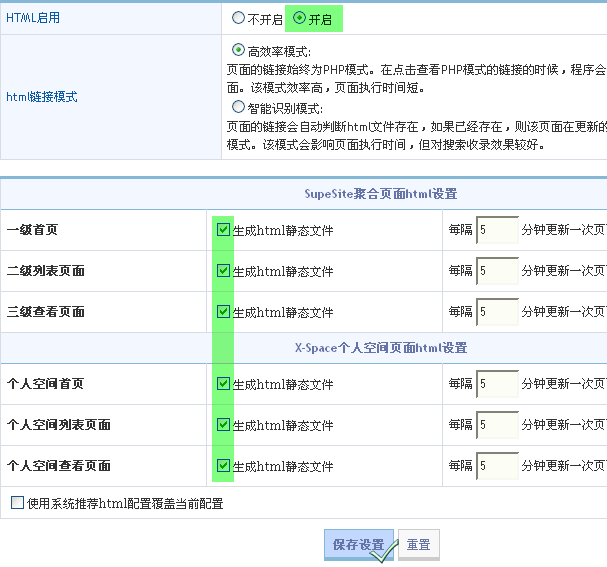Click update interval field for 个人空间查看页面
607x567 pixels.
[497, 466]
